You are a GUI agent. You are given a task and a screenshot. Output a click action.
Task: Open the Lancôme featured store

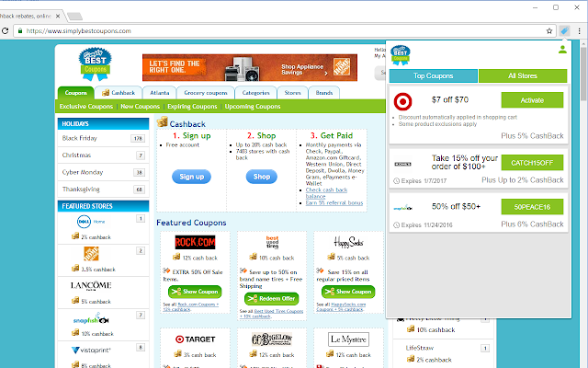coord(91,286)
